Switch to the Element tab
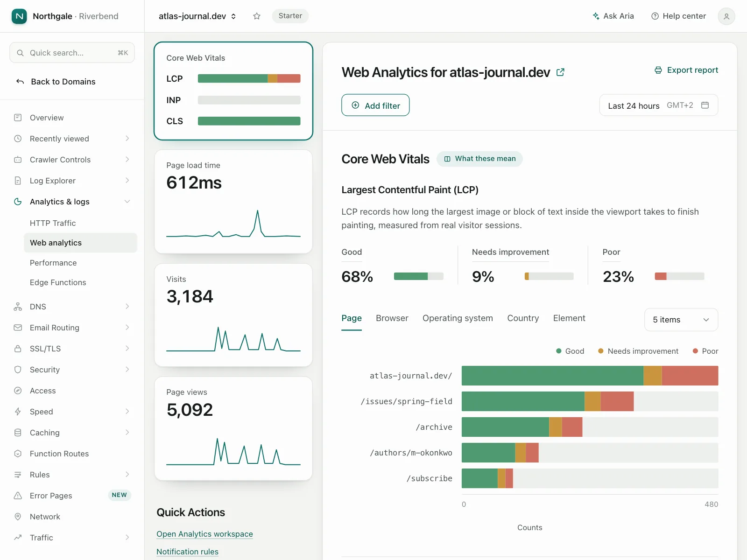This screenshot has width=747, height=560. (569, 318)
